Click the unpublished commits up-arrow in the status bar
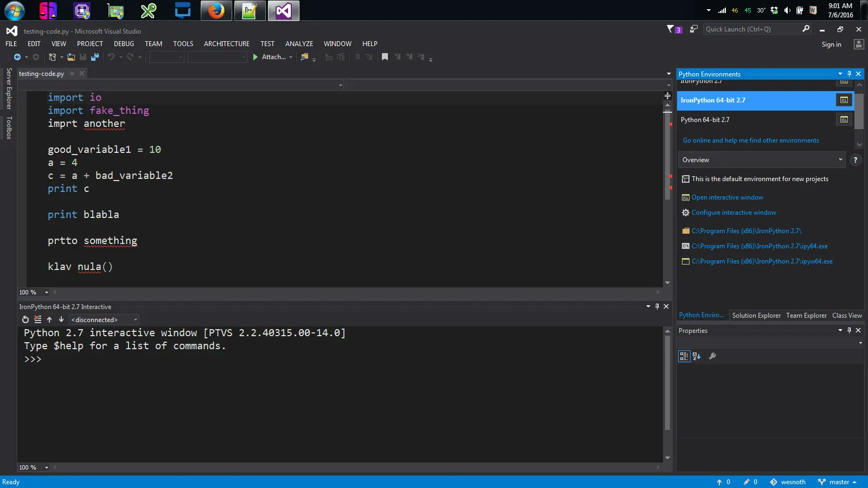The height and width of the screenshot is (488, 868). pyautogui.click(x=719, y=482)
